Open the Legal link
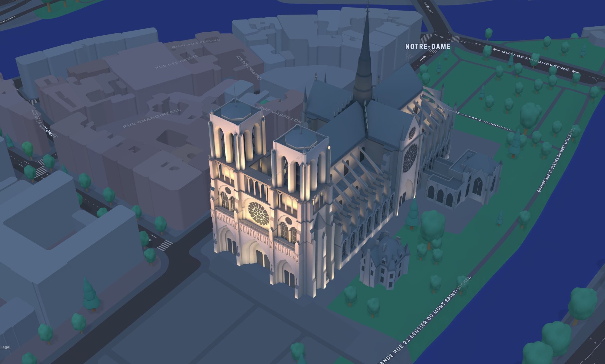605x364 pixels. pos(5,347)
